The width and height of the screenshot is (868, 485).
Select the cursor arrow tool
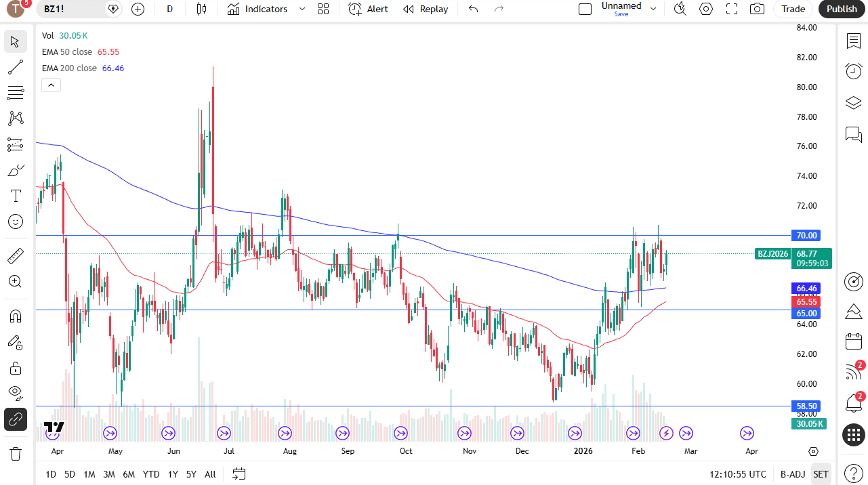click(16, 41)
